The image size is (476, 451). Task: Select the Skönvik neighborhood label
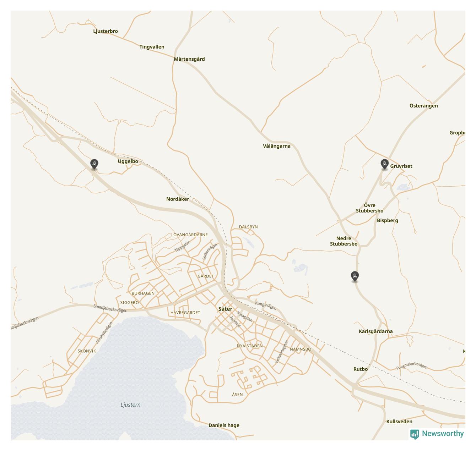click(87, 351)
